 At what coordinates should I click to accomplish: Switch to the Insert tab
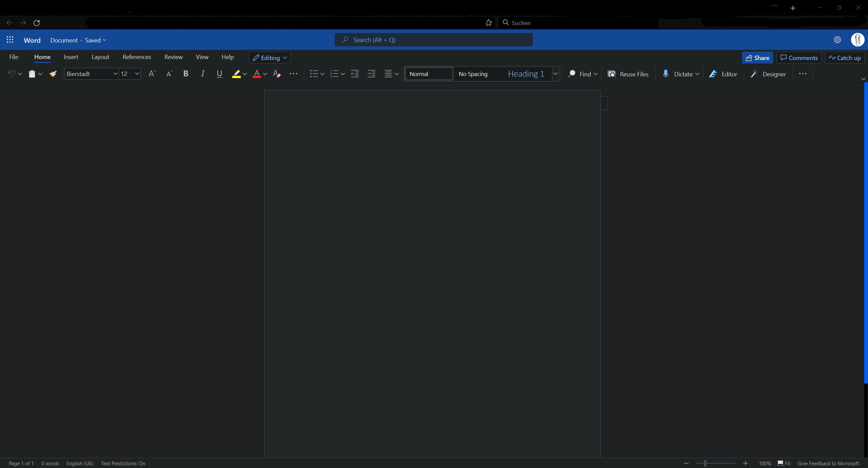[x=71, y=57]
